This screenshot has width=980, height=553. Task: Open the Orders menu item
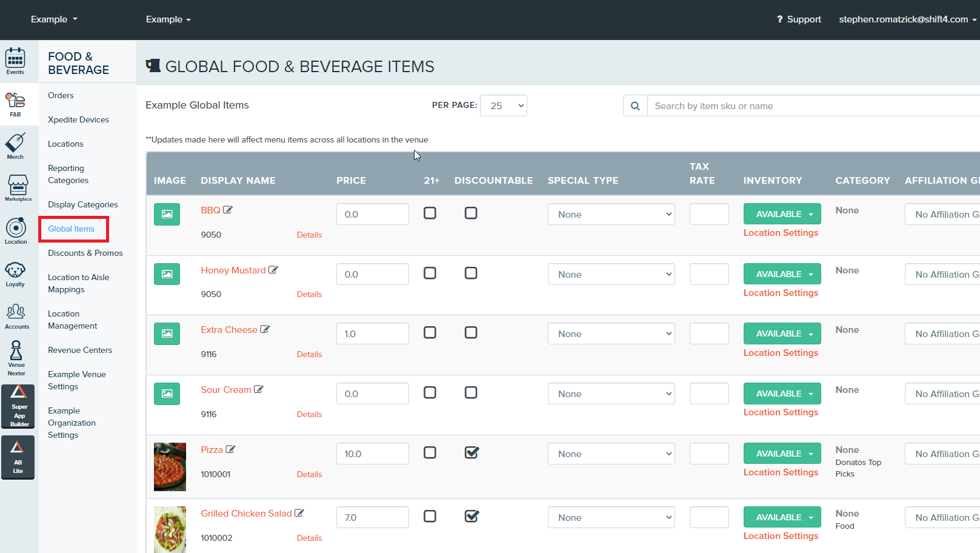61,95
